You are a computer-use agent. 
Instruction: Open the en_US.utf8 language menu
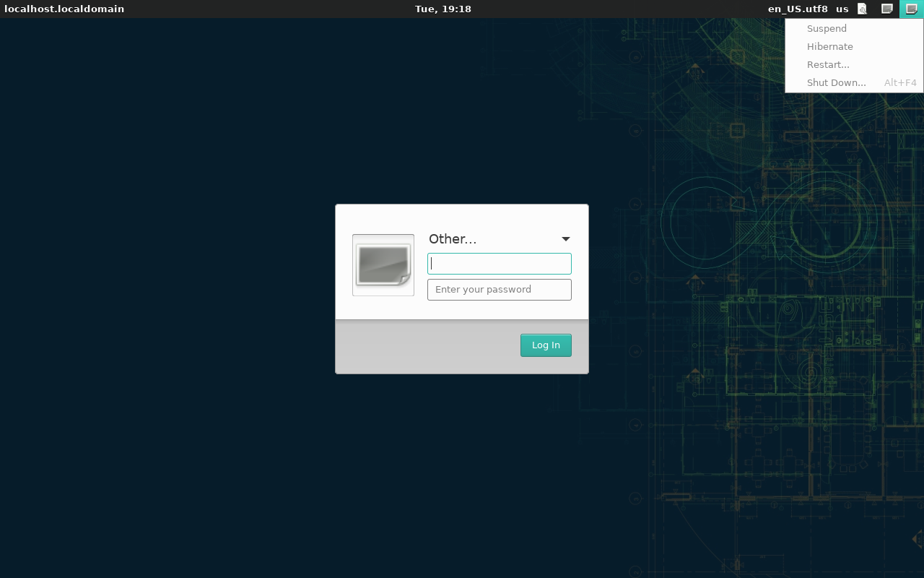(798, 9)
